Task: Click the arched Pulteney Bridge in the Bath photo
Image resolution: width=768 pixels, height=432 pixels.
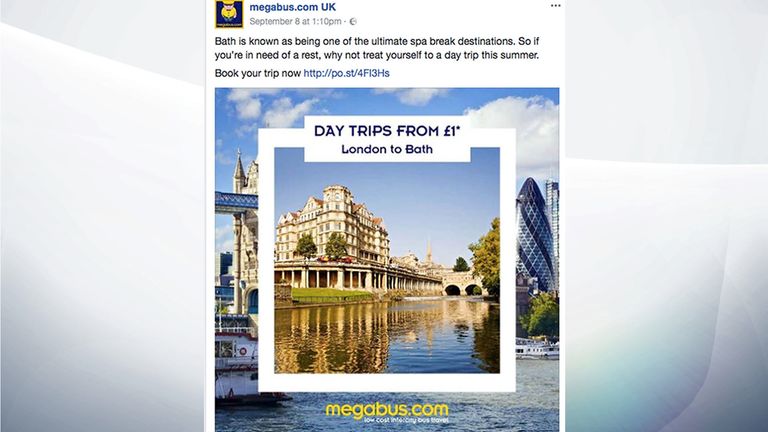Action: (x=462, y=284)
